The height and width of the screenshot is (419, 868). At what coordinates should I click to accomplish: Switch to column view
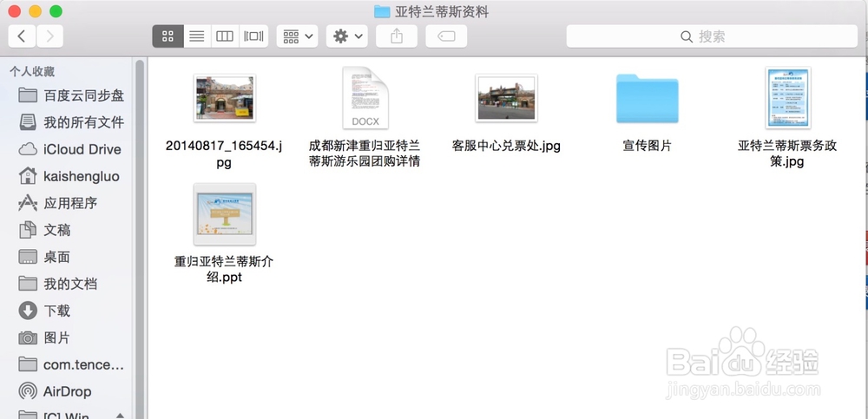coord(225,36)
